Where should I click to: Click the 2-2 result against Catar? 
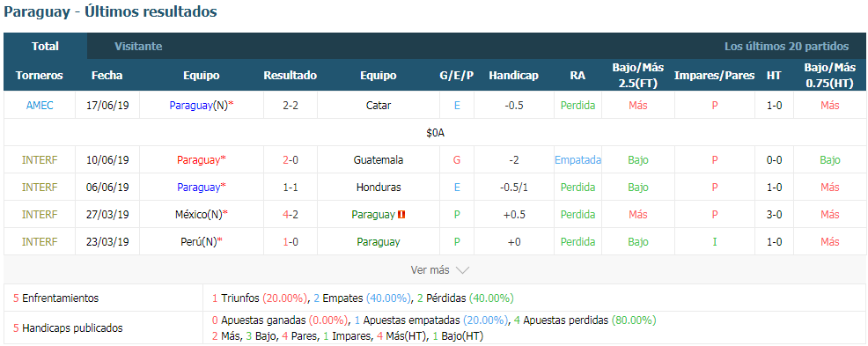(291, 105)
